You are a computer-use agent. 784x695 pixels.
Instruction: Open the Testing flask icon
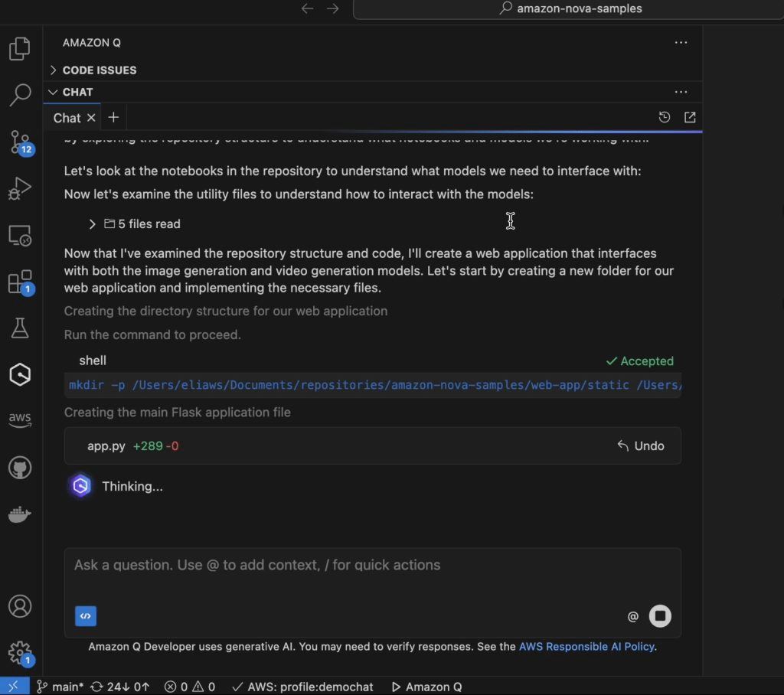coord(20,328)
